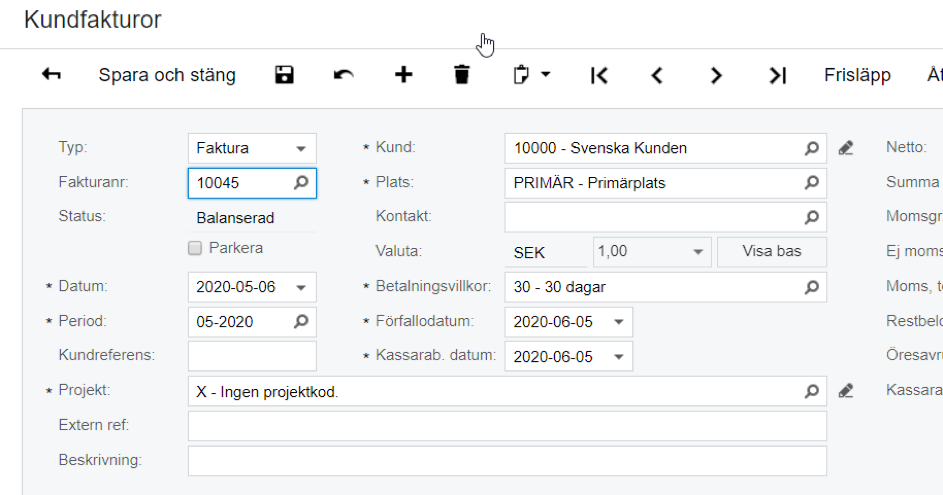Go to next record arrow
943x495 pixels.
pyautogui.click(x=716, y=75)
